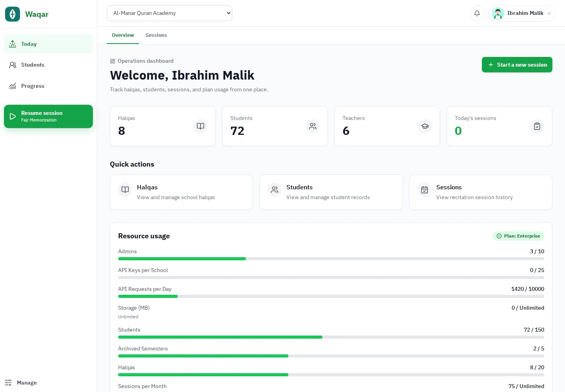Click the Manage sliders icon
Screen dimensions: 565x392
(x=8, y=383)
